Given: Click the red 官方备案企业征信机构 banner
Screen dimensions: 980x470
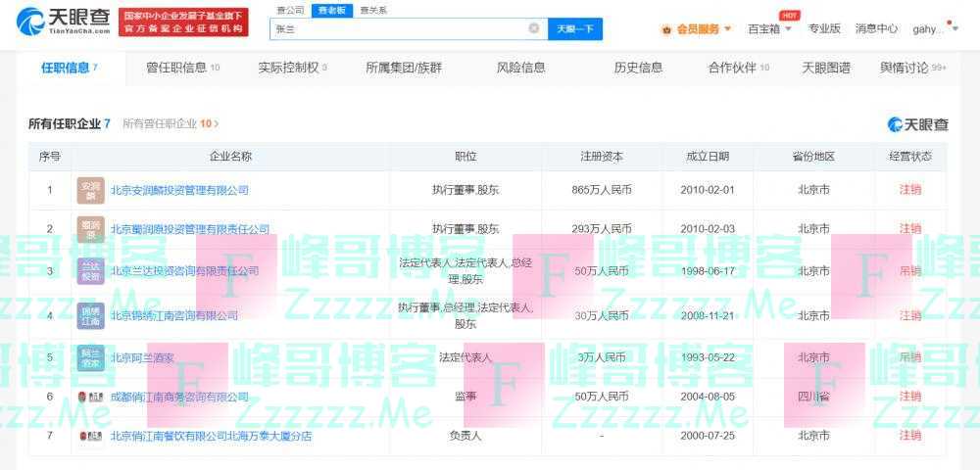Looking at the screenshot, I should tap(184, 22).
